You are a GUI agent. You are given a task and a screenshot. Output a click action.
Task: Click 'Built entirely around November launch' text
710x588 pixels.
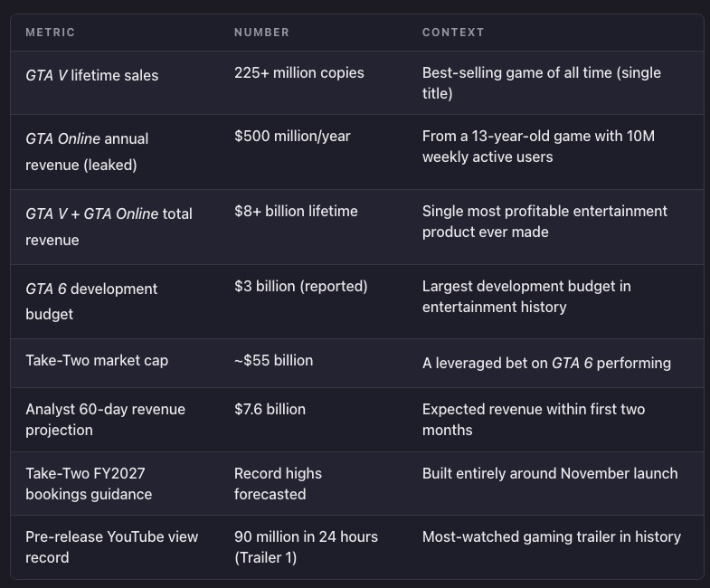pyautogui.click(x=550, y=473)
